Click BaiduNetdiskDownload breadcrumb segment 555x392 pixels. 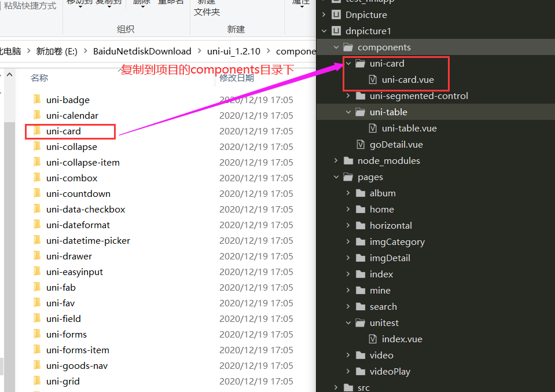point(142,52)
